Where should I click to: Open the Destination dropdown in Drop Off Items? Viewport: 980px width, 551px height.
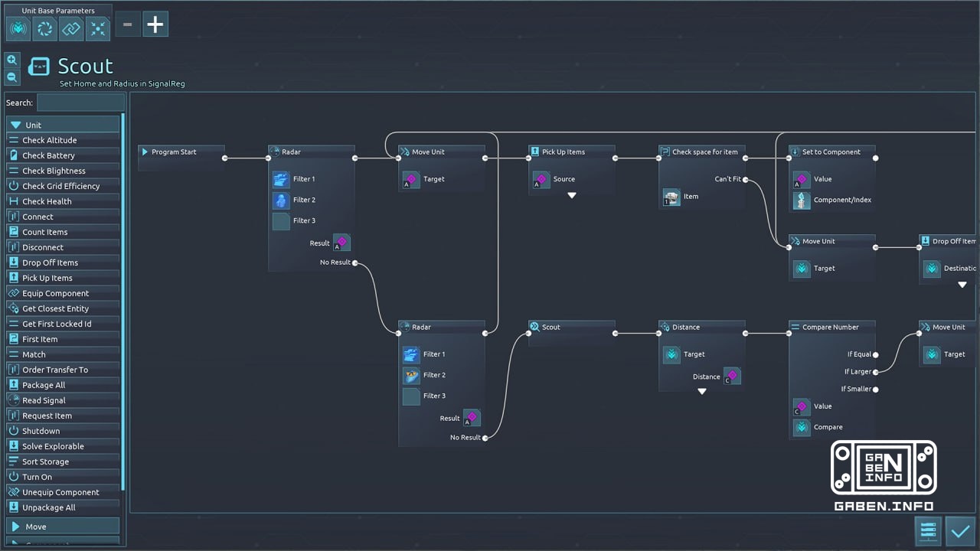[x=962, y=284]
